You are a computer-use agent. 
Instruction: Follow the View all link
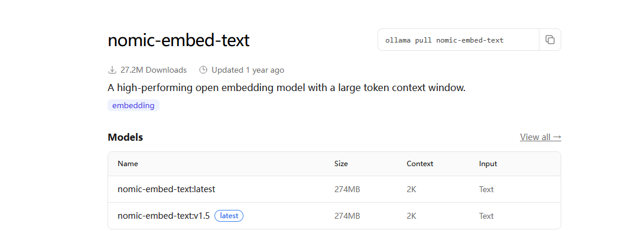point(541,137)
